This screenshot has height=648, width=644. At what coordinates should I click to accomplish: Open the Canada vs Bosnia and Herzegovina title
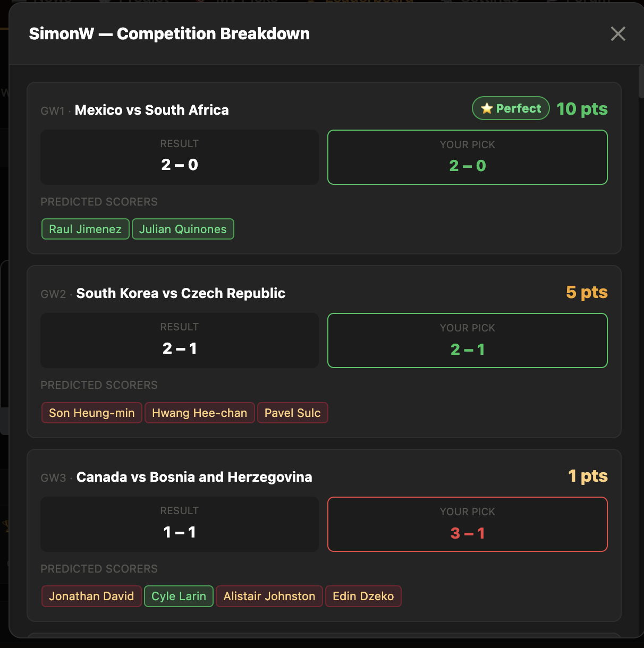[x=194, y=477]
